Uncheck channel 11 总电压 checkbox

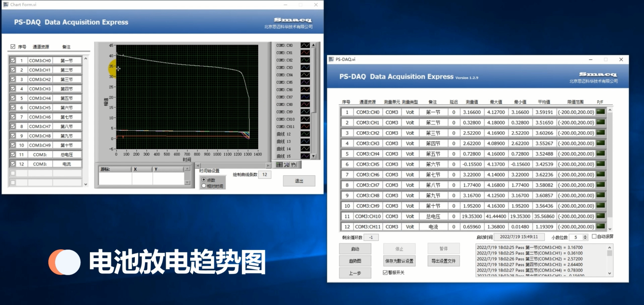click(13, 155)
